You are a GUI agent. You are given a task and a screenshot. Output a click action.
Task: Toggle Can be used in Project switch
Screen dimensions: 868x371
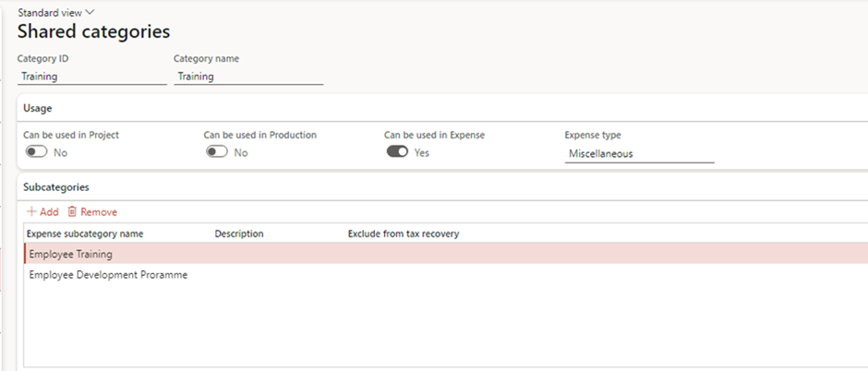pyautogui.click(x=37, y=152)
